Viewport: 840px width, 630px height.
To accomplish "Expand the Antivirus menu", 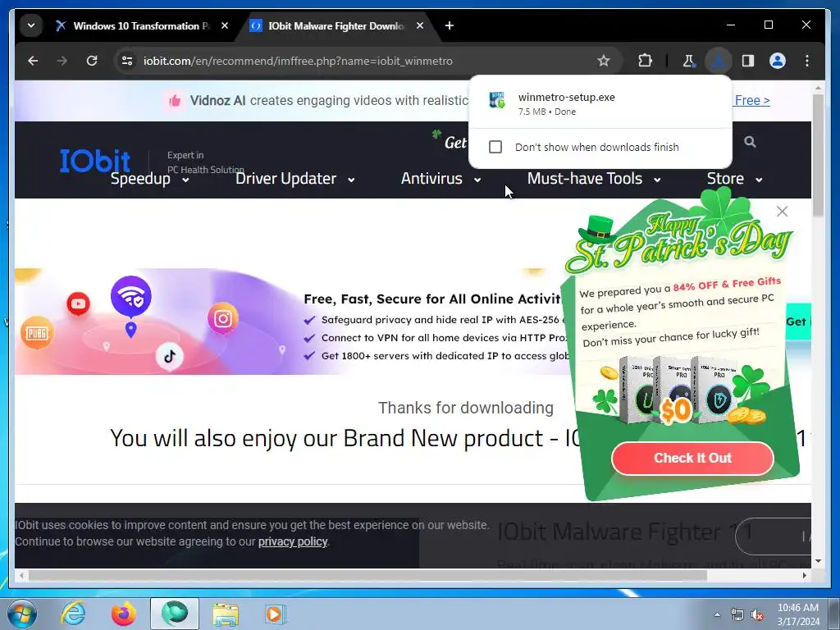I will click(x=441, y=178).
